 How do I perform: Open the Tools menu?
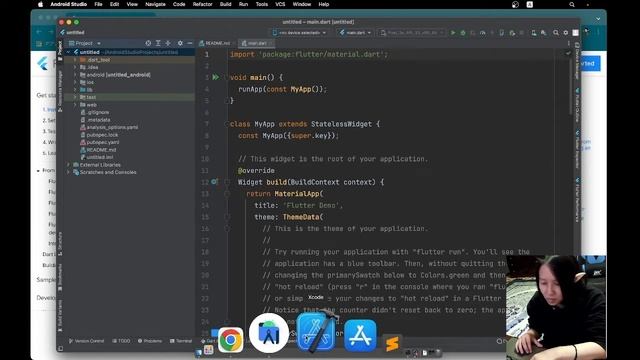[x=262, y=4]
